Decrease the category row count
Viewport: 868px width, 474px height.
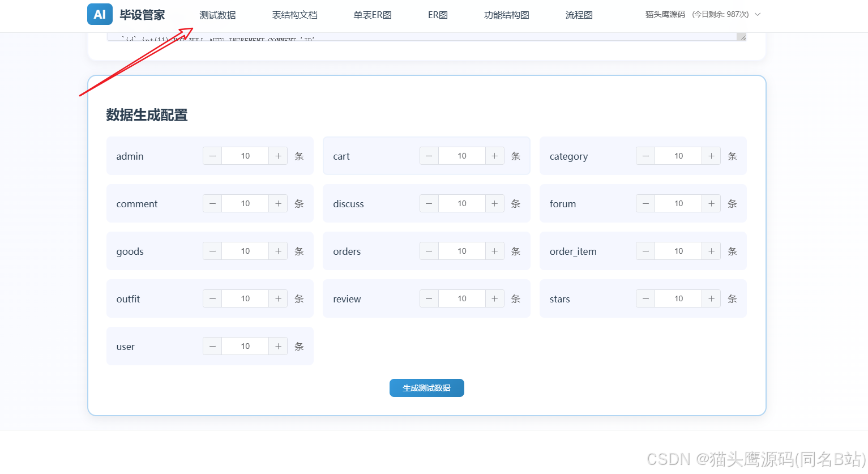pyautogui.click(x=645, y=156)
